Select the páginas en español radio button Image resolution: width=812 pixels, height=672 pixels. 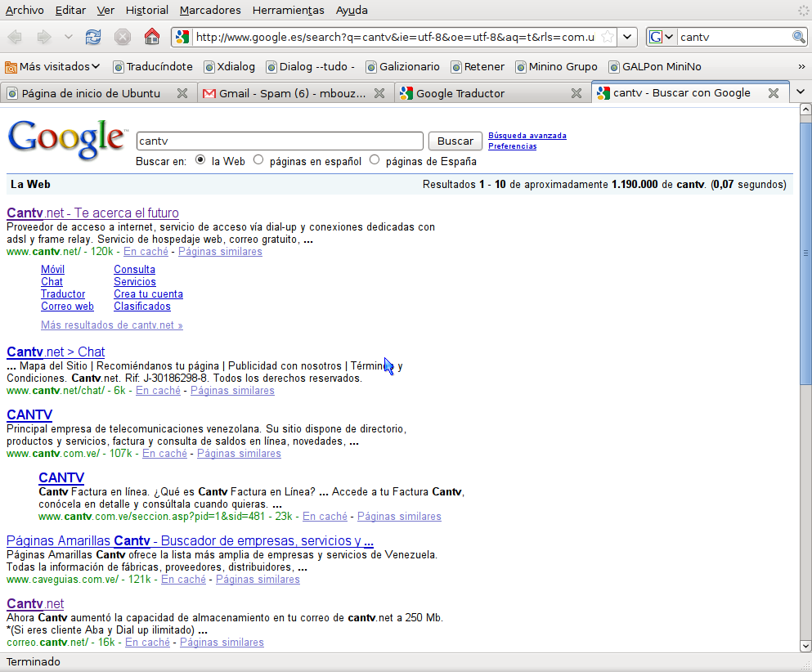point(258,160)
